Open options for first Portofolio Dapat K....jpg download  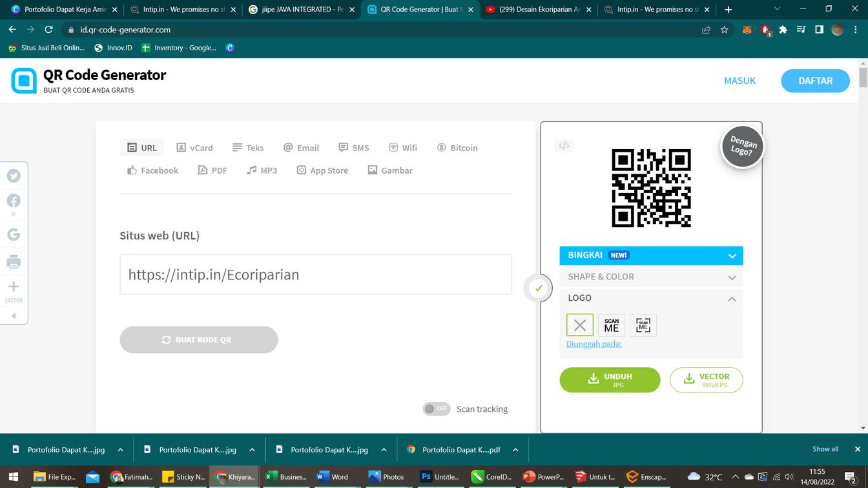[120, 450]
